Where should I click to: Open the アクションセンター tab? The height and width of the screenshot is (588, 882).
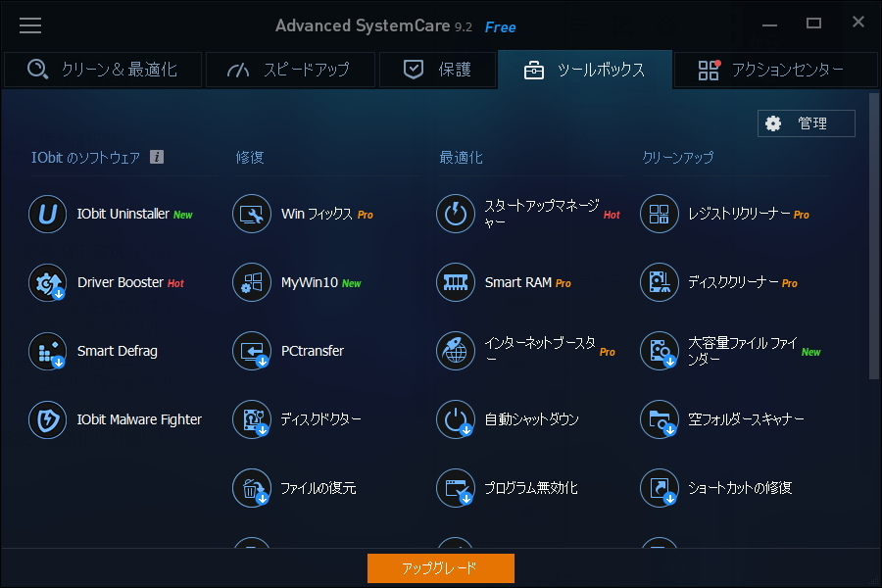776,70
